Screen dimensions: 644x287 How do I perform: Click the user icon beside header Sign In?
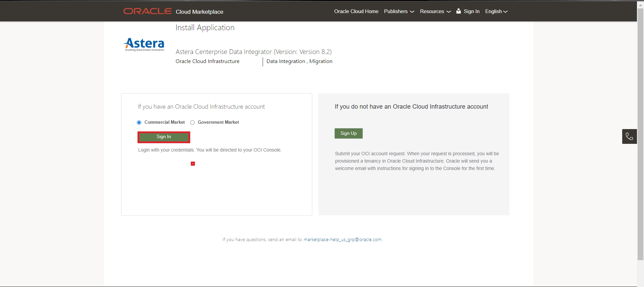[x=459, y=11]
